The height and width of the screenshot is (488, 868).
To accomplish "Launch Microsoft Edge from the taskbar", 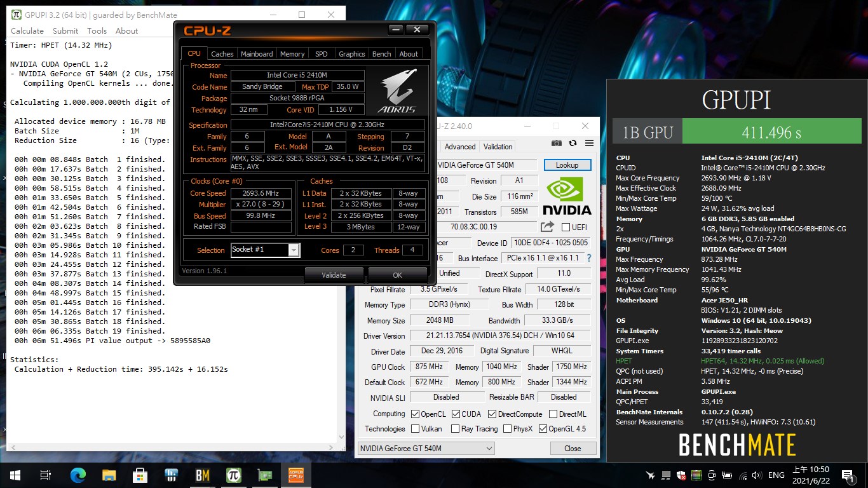I will 78,475.
